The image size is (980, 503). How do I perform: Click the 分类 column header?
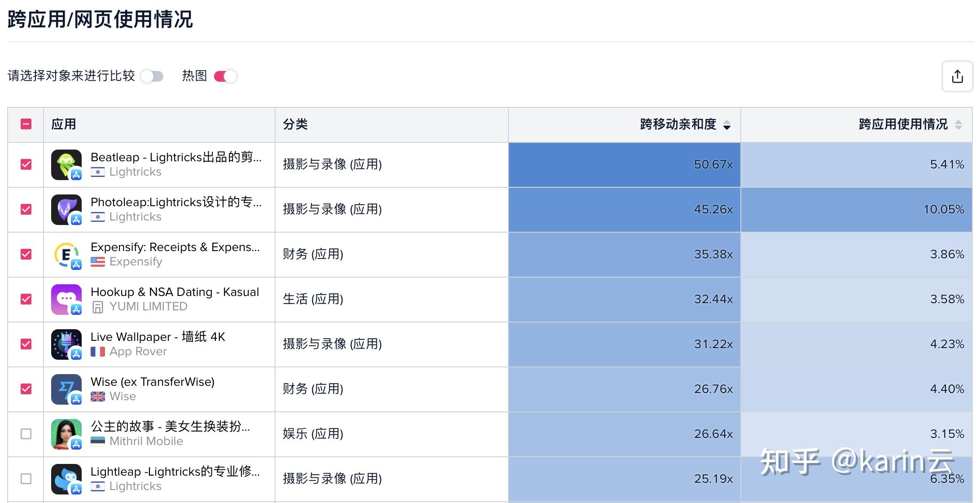295,124
